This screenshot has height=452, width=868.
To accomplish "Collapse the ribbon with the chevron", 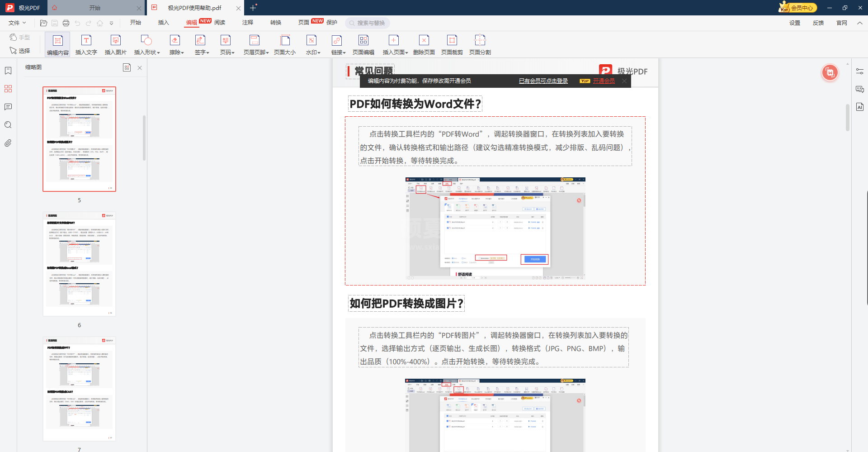I will point(860,23).
